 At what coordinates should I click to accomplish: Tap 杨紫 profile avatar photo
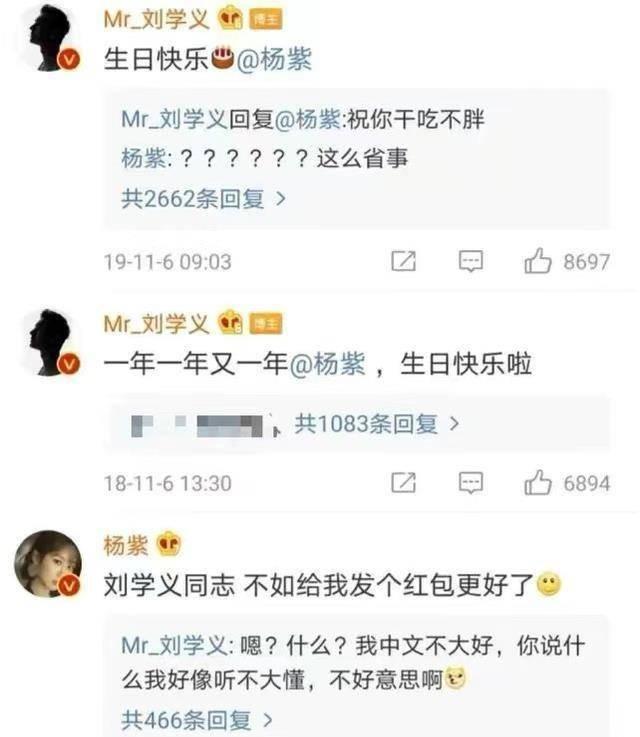coord(48,565)
